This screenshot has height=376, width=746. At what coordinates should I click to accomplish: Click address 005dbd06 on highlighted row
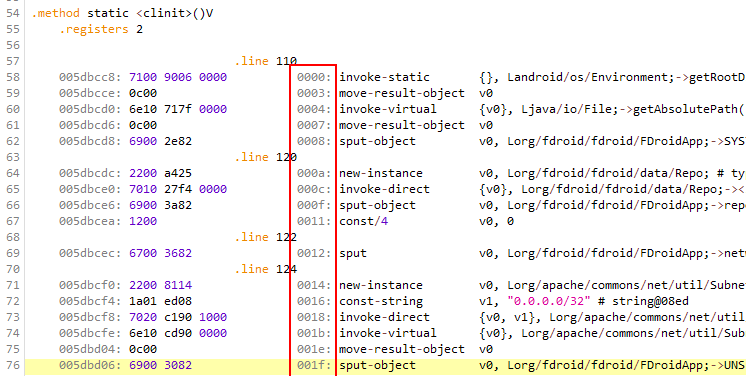90,365
